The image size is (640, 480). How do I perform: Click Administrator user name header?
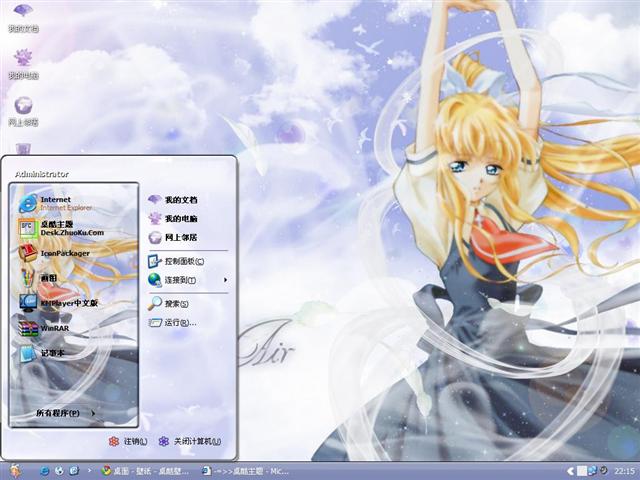click(x=42, y=174)
